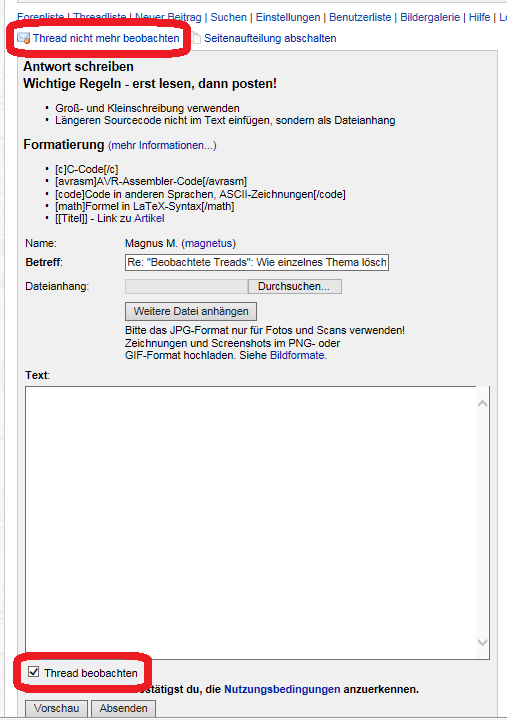Open 'Forenliste' in the top navigation
This screenshot has width=507, height=720.
coord(40,17)
